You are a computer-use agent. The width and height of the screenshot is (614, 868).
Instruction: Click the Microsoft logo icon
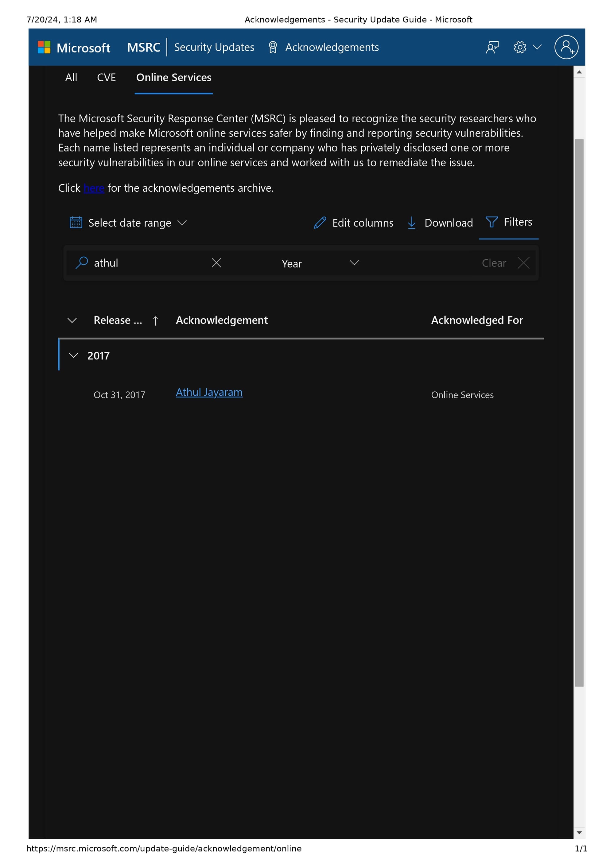(x=44, y=47)
